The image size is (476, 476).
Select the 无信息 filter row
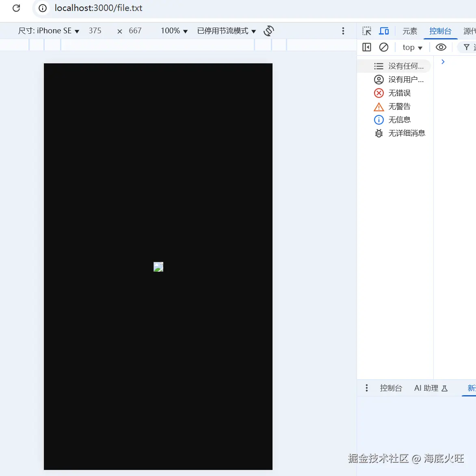click(394, 120)
